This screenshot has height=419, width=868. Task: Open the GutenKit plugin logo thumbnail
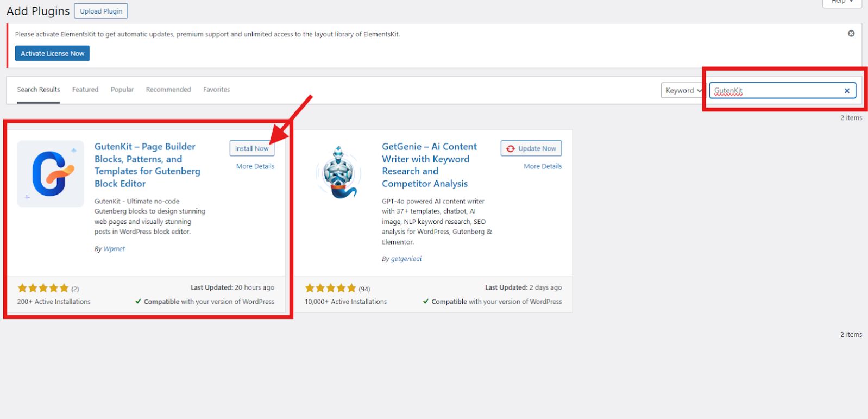(51, 174)
